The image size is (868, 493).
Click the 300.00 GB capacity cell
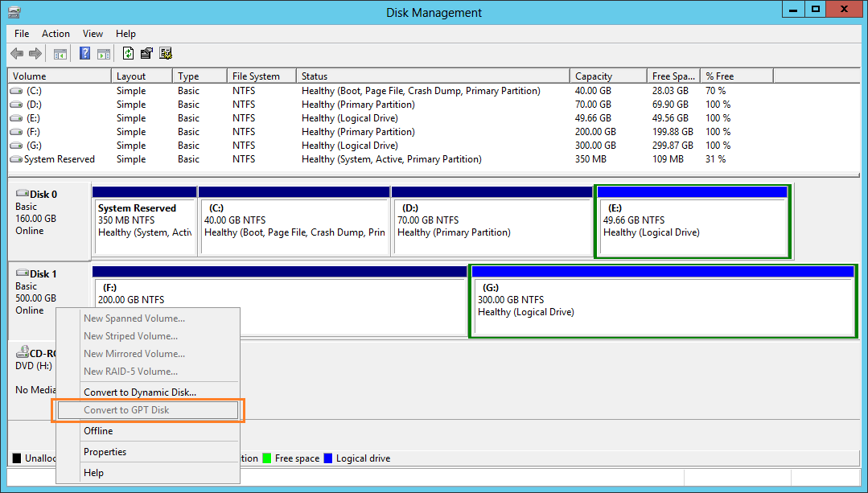(x=595, y=146)
